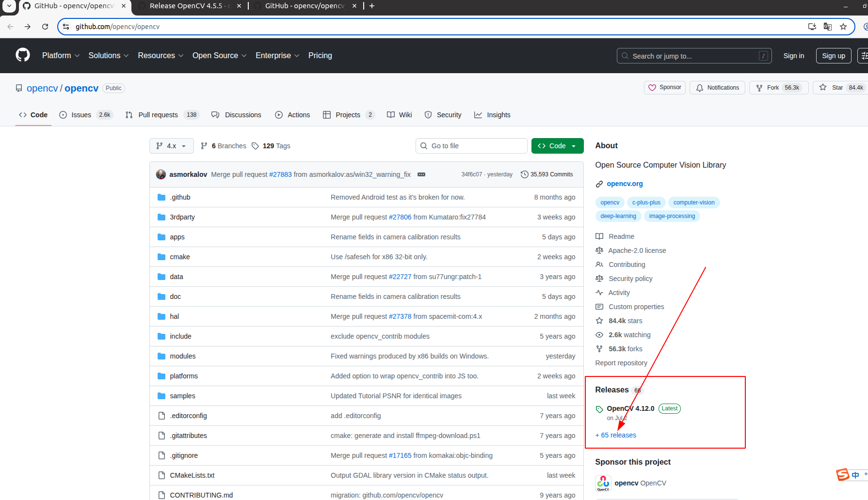Open the CMakeLists.txt file
The width and height of the screenshot is (868, 500).
[x=192, y=475]
